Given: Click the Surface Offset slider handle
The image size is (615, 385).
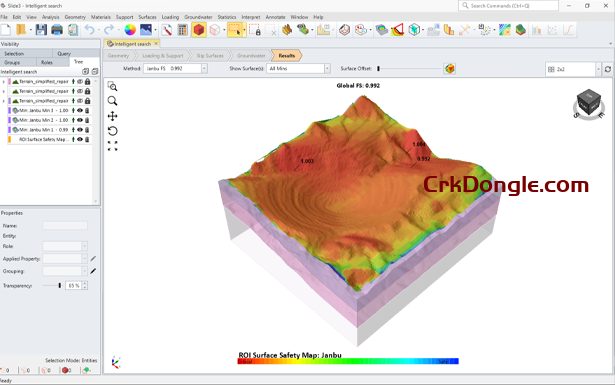Looking at the screenshot, I should (x=378, y=69).
